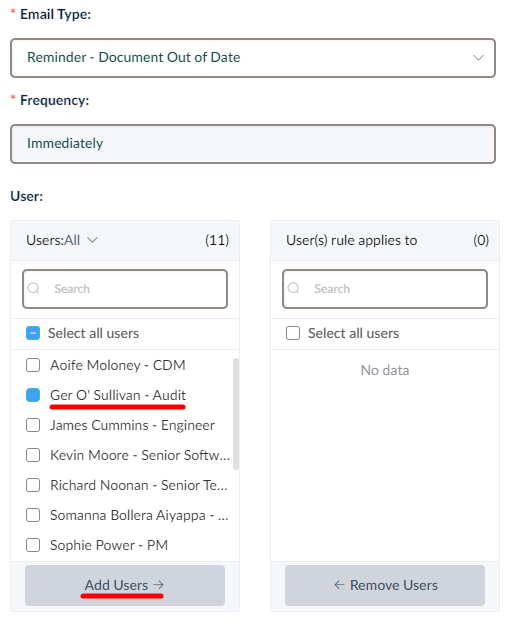Screen dimensions: 514x632
Task: Click the Remove Users button
Action: coord(385,585)
